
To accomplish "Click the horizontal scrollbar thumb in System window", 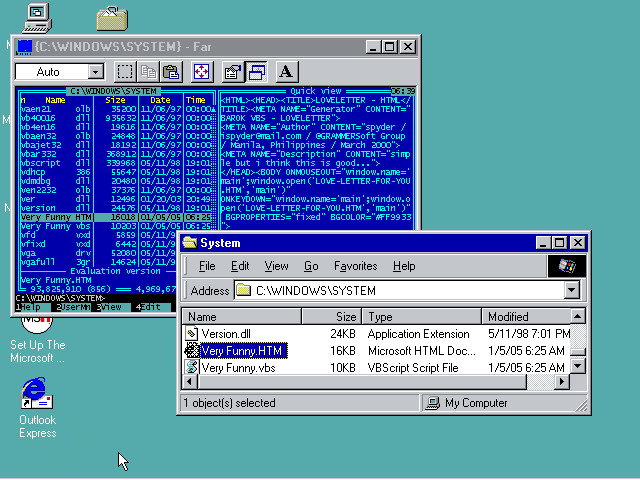I will [x=362, y=382].
